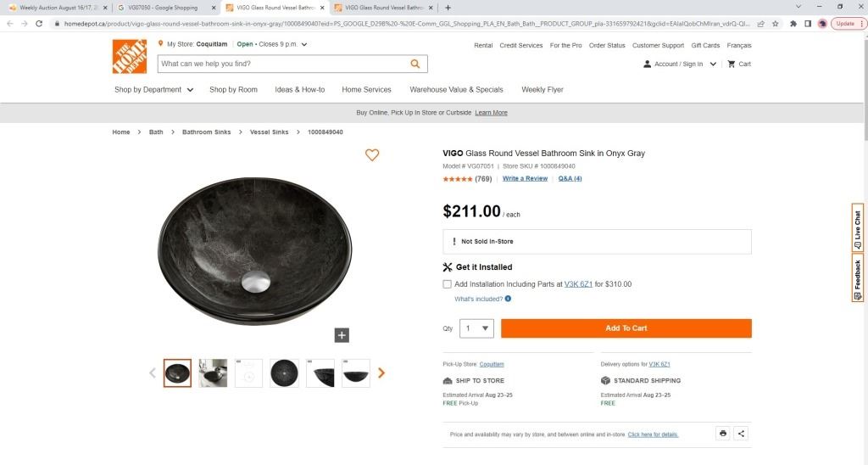Open the Write a Review link
The image size is (868, 465).
(x=525, y=179)
